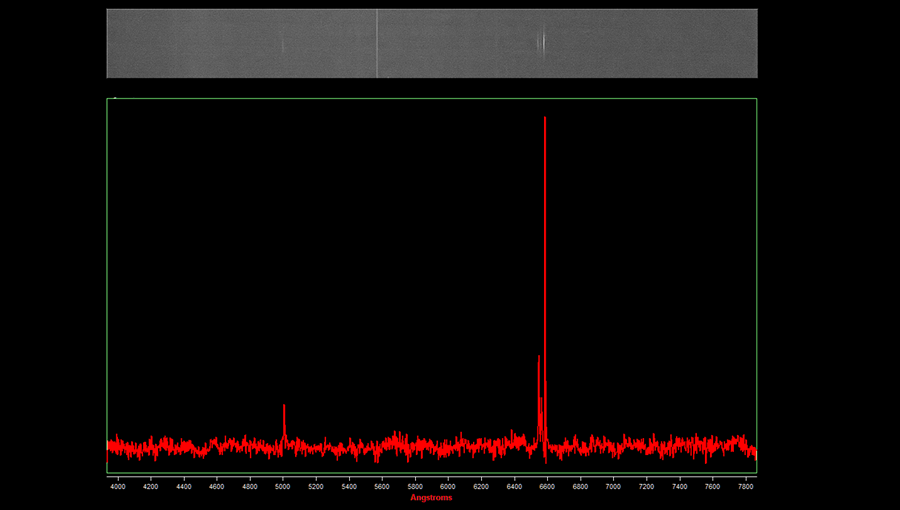
Task: Click the 7000 tick label on the axis
Action: 613,486
